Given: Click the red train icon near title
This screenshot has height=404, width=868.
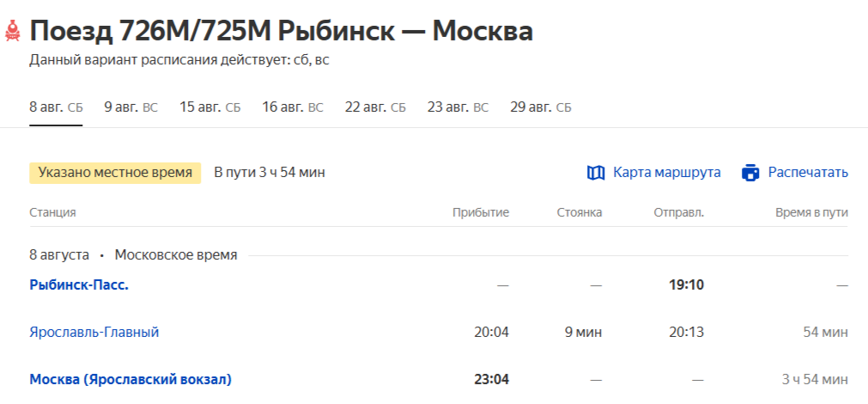Looking at the screenshot, I should pos(12,31).
